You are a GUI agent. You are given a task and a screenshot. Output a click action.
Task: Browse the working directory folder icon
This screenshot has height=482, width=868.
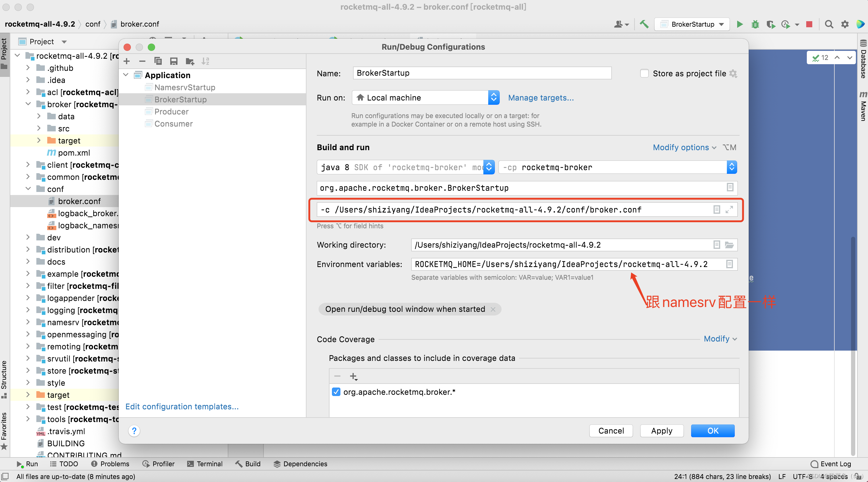[729, 245]
